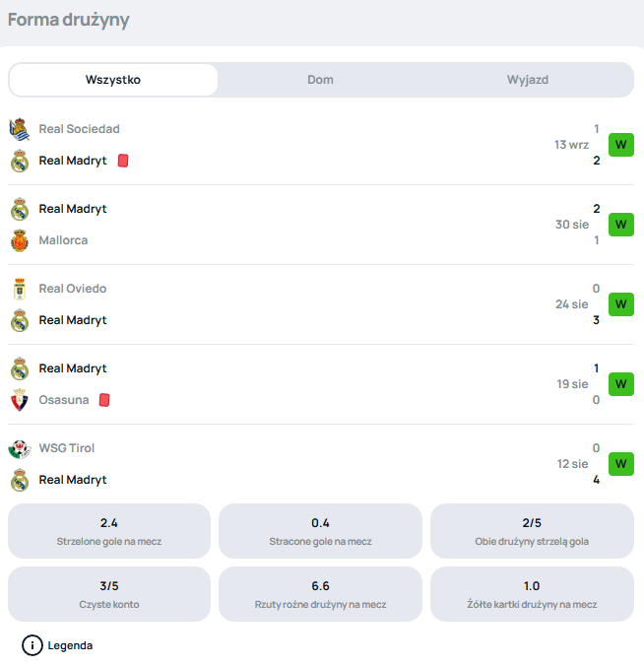Image resolution: width=644 pixels, height=666 pixels.
Task: Open the 24 sie match against Real Oviedo
Action: pyautogui.click(x=321, y=304)
